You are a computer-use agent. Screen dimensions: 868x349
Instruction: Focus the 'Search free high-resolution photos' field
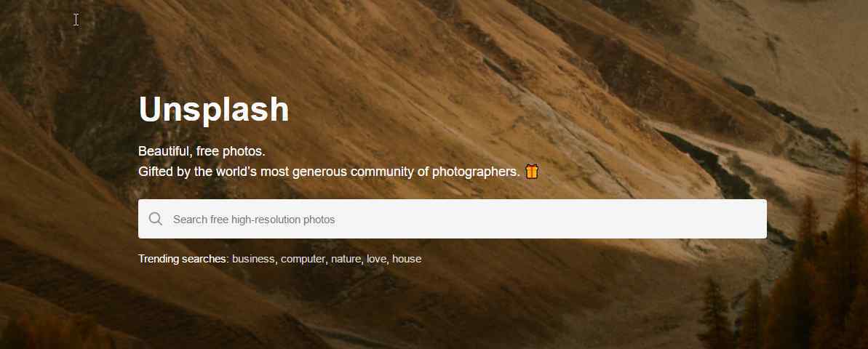tap(453, 219)
